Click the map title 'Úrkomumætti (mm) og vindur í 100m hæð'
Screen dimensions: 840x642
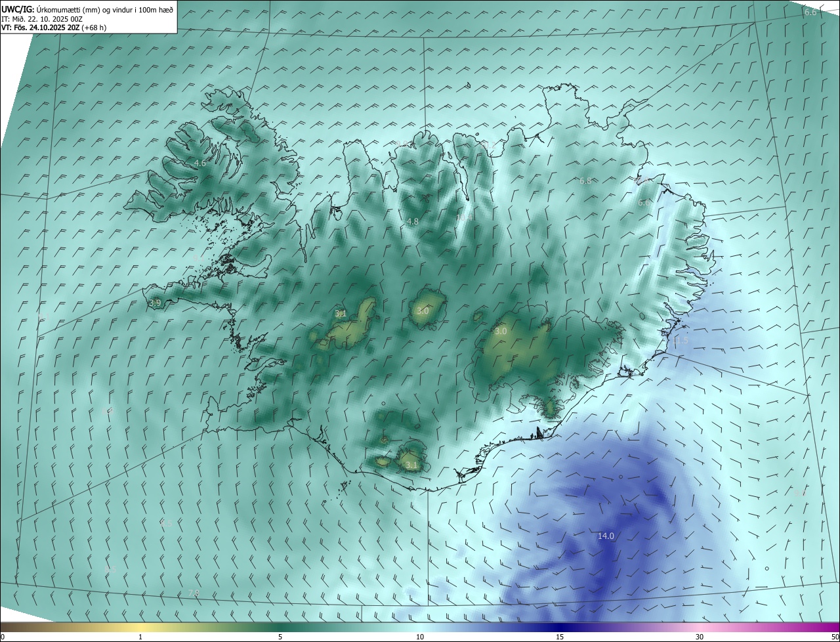[105, 10]
